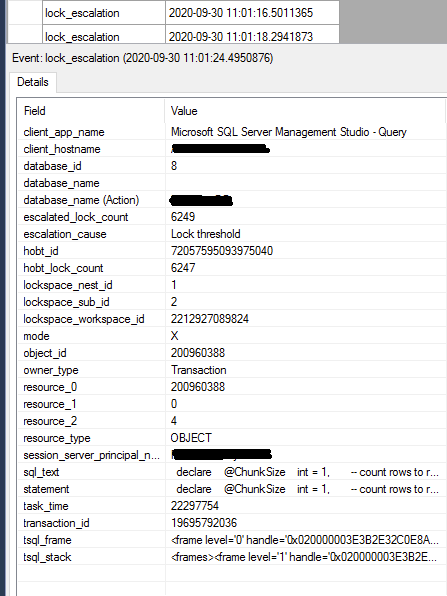This screenshot has width=447, height=596.
Task: Click the mode field showing X
Action: [232, 336]
